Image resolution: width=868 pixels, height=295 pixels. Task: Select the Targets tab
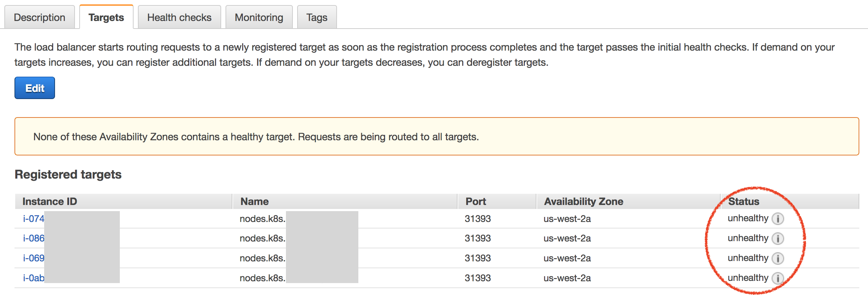tap(106, 17)
